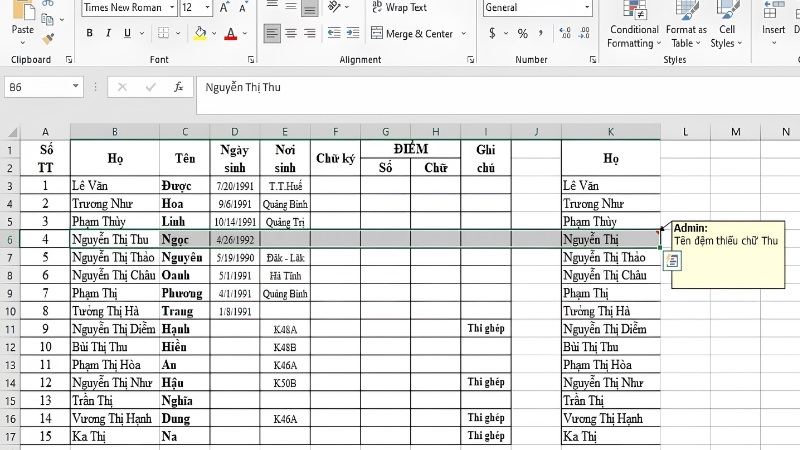The height and width of the screenshot is (450, 800).
Task: Click the ĐIỂM merged header cell
Action: (x=411, y=149)
